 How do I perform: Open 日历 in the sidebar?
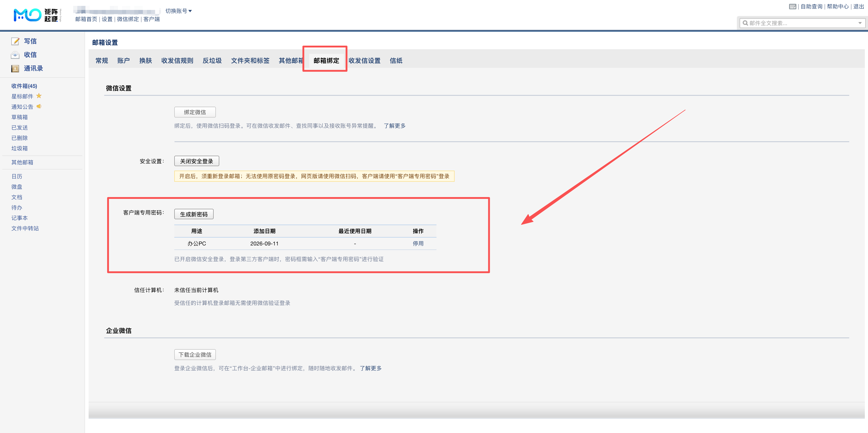click(x=17, y=176)
